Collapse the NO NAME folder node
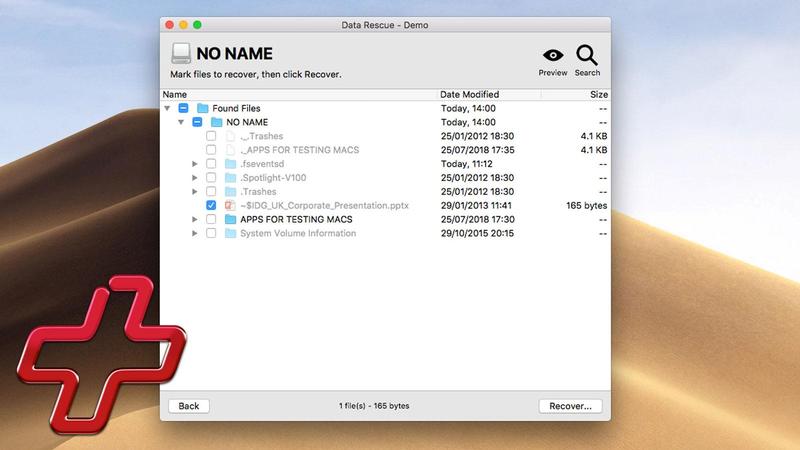The height and width of the screenshot is (450, 800). [x=181, y=122]
